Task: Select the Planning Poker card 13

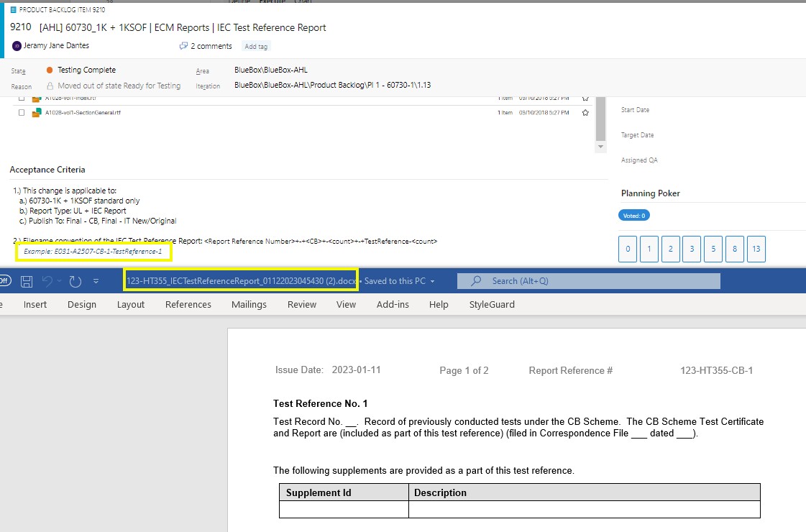Action: pos(756,249)
